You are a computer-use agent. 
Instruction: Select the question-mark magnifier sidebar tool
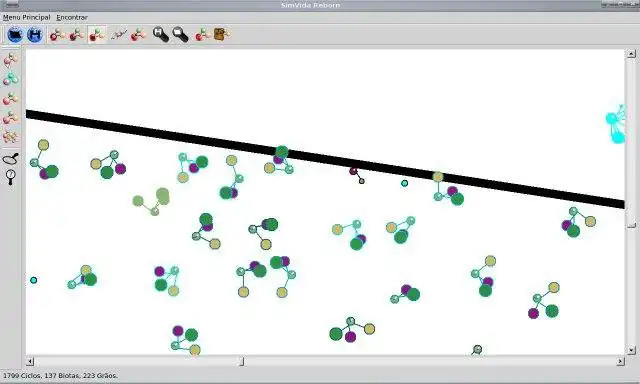coord(11,177)
